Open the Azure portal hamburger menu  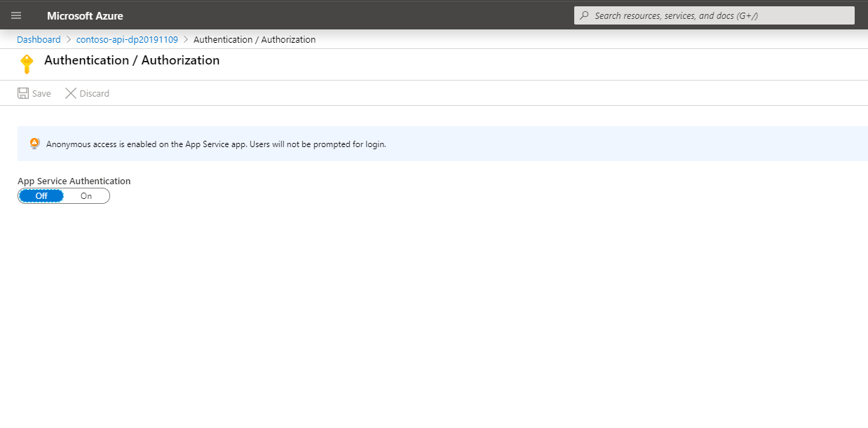tap(15, 15)
